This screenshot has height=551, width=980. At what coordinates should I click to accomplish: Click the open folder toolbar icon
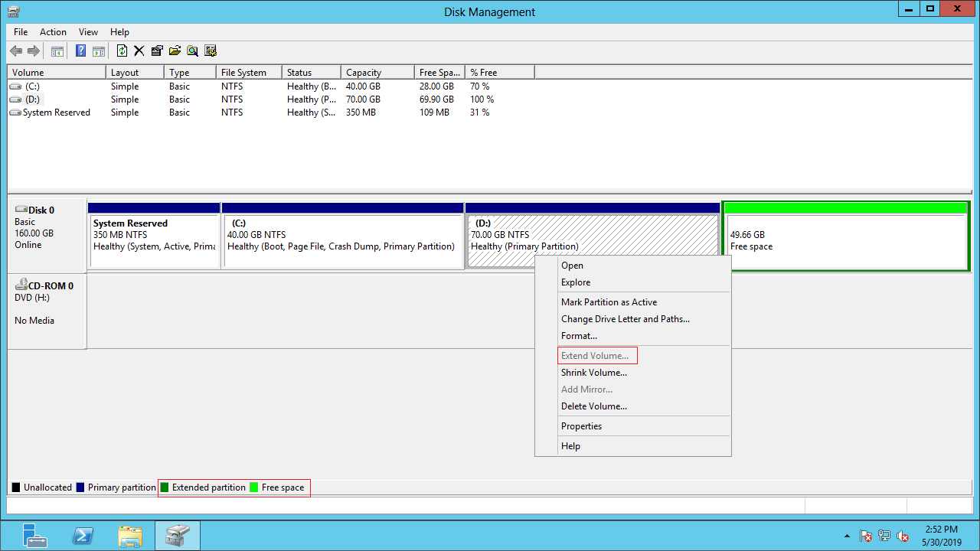(175, 51)
